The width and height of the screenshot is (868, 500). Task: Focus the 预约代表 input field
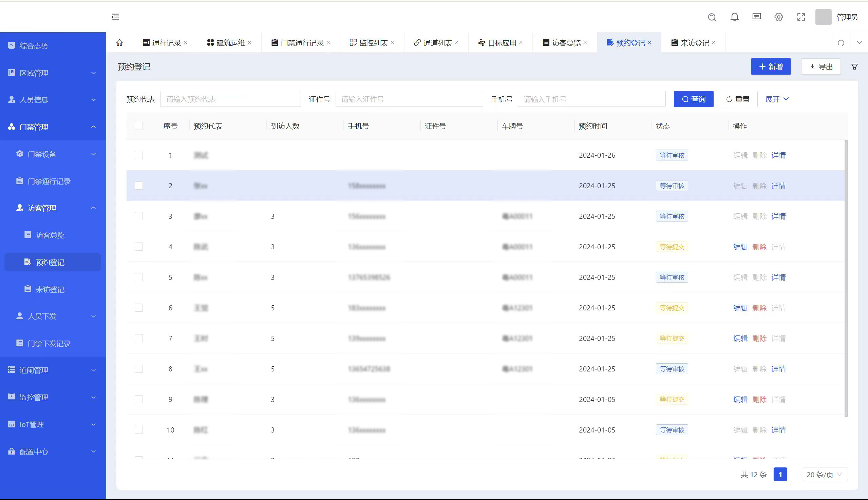pos(230,99)
